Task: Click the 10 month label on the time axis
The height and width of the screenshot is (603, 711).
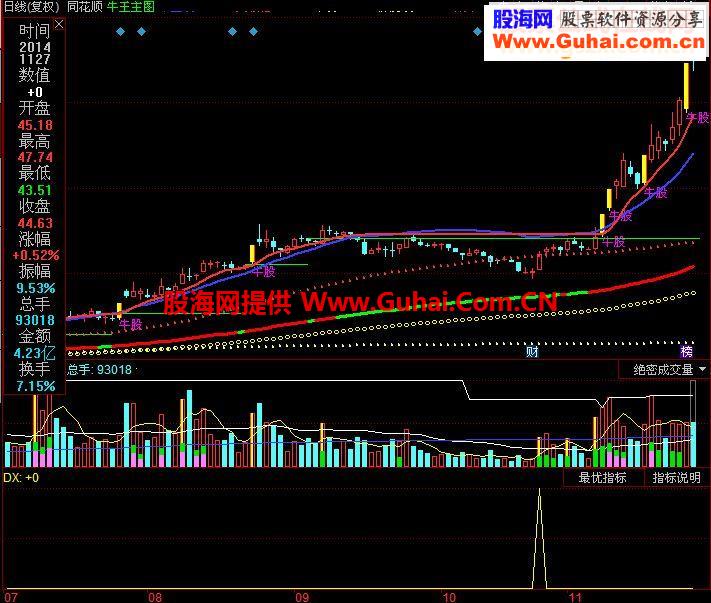Action: point(449,597)
